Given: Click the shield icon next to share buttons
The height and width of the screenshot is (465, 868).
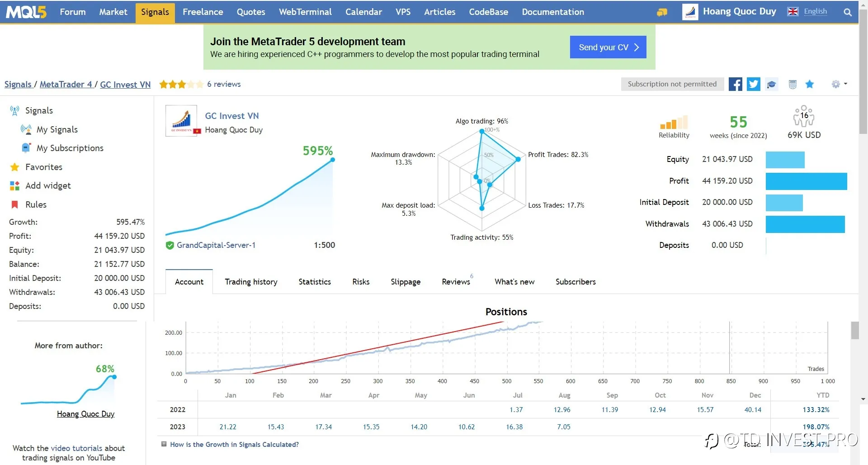Looking at the screenshot, I should (793, 84).
